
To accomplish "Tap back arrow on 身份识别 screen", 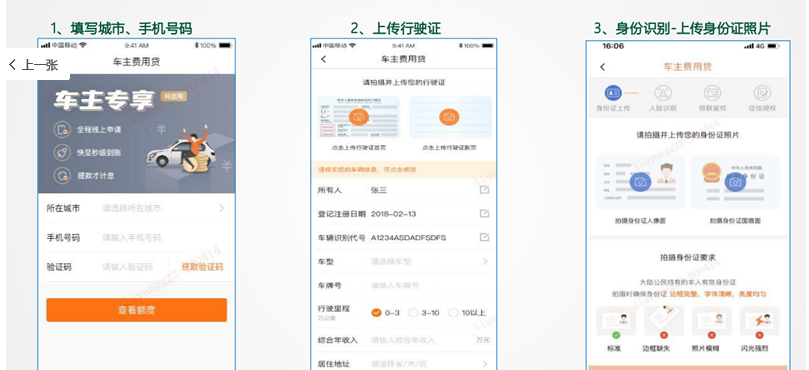I will 602,67.
